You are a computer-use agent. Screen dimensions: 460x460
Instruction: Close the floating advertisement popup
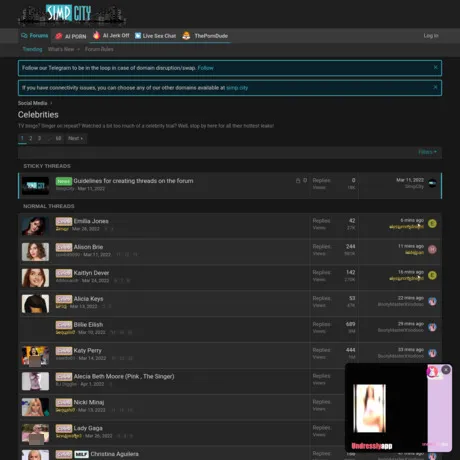[446, 370]
